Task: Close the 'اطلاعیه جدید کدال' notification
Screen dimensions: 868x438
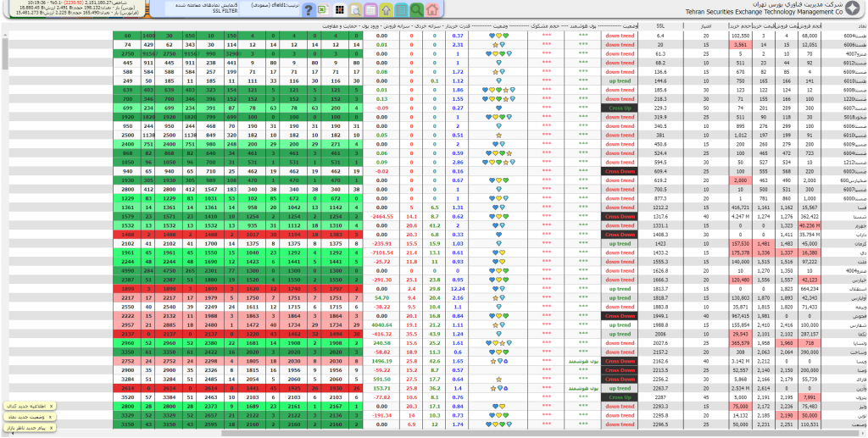Action: 50,406
